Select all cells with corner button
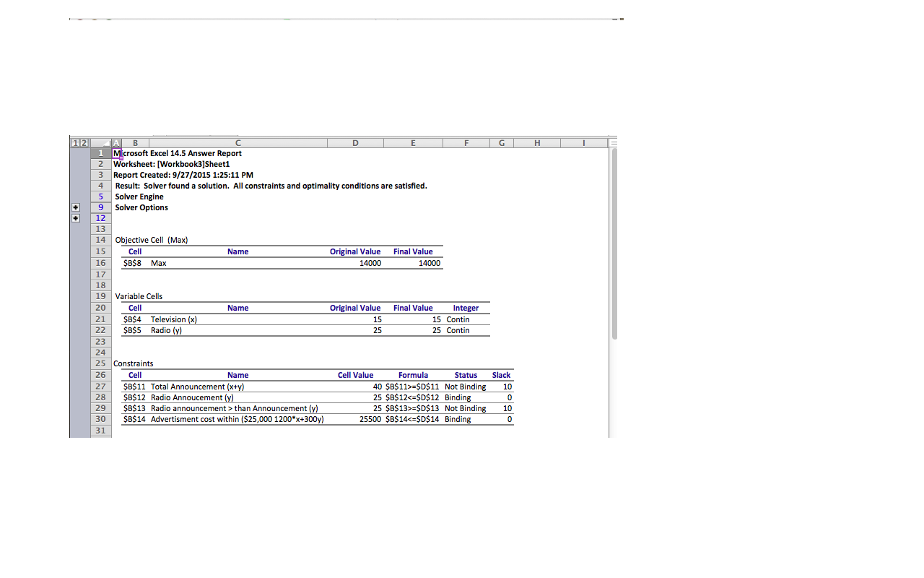 (x=101, y=143)
